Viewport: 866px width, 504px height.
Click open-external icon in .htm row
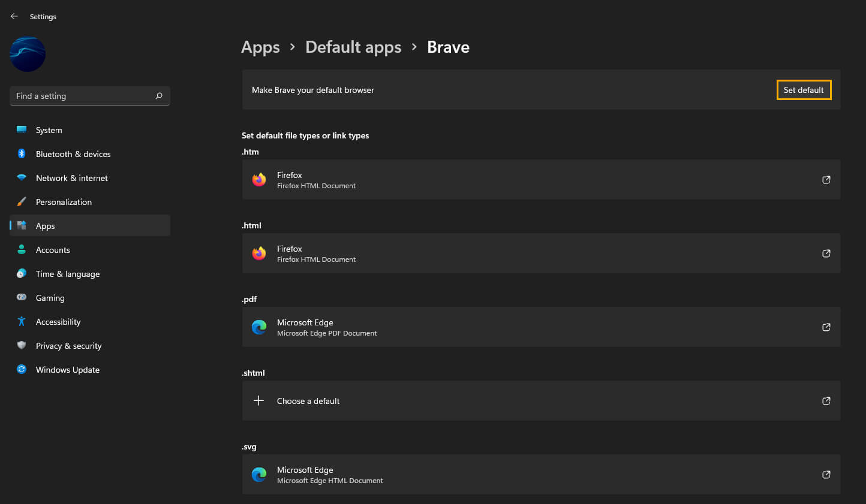tap(826, 180)
